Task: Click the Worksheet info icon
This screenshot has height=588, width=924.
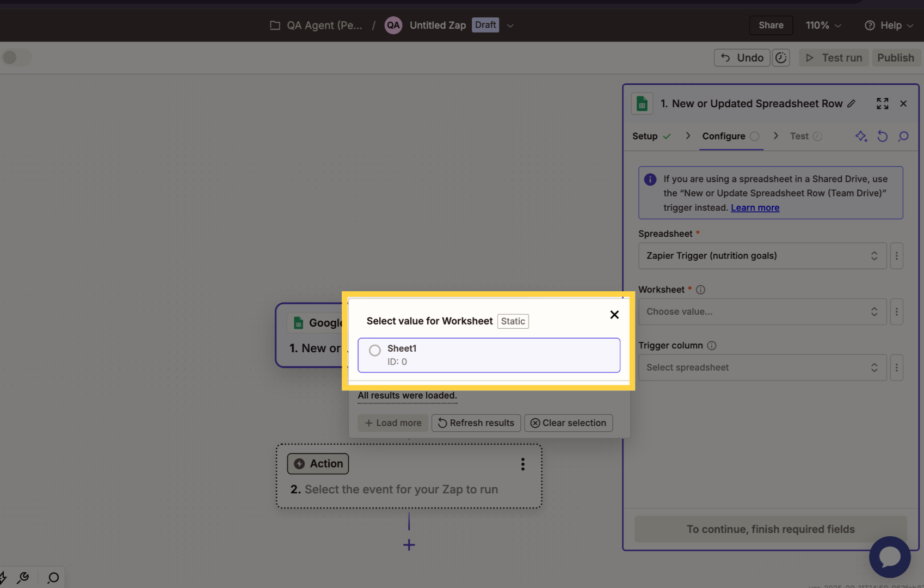Action: point(700,290)
